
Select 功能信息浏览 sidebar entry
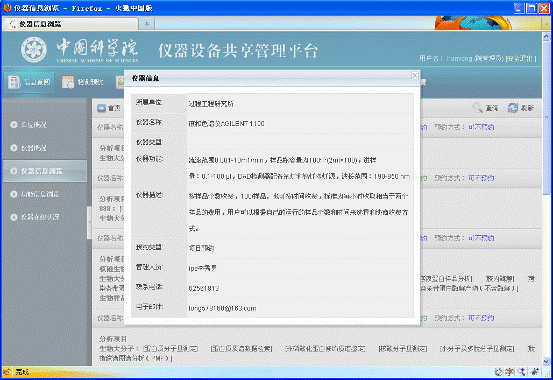(x=40, y=194)
